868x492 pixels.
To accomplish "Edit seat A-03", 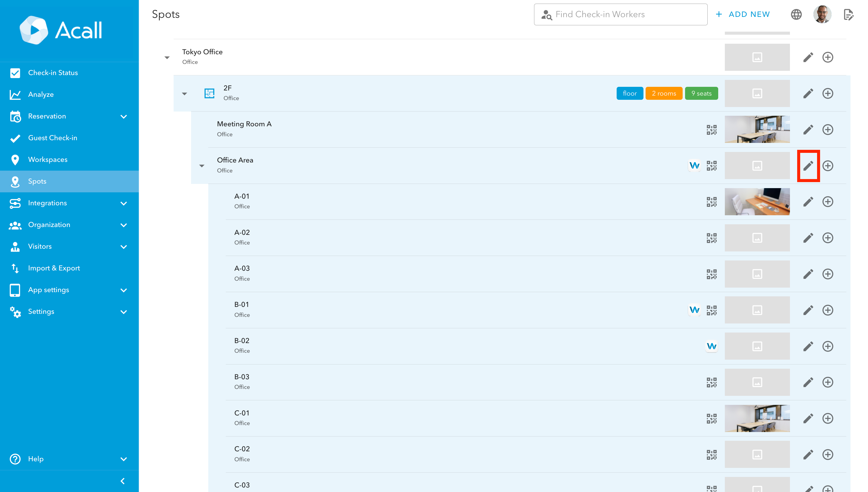I will [808, 274].
